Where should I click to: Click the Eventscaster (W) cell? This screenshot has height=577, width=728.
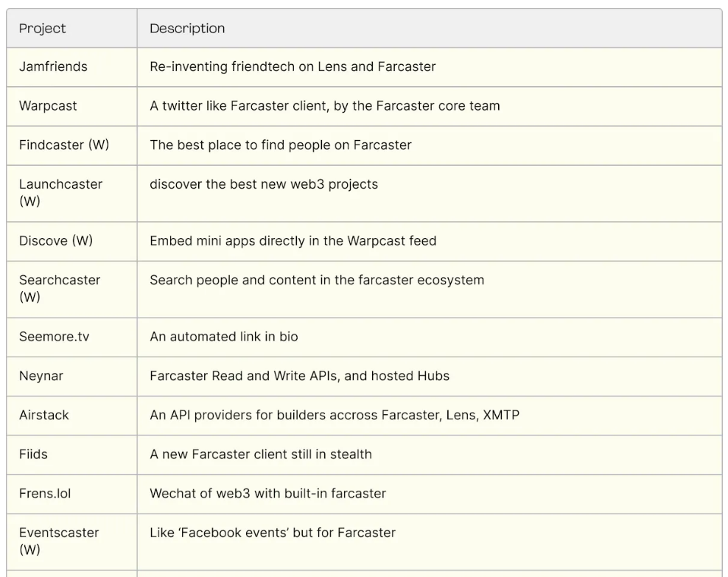[x=59, y=541]
